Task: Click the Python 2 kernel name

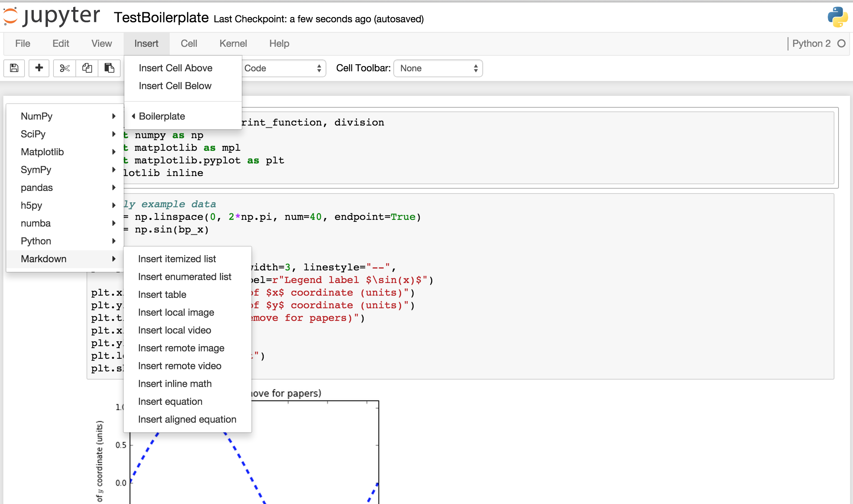Action: (x=811, y=43)
